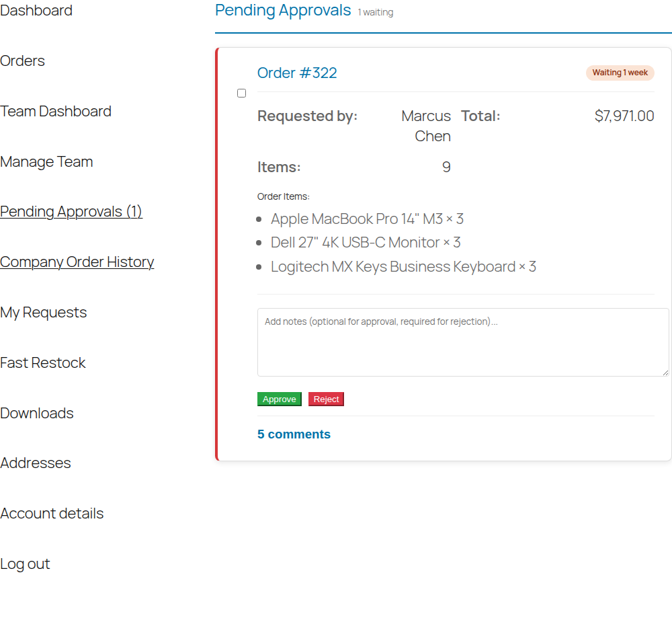Click the 'Order Items:' label
This screenshot has height=618, width=672.
click(x=284, y=196)
